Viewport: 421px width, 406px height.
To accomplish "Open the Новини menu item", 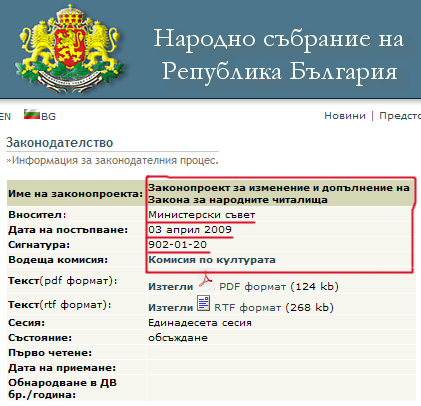I will [x=345, y=116].
